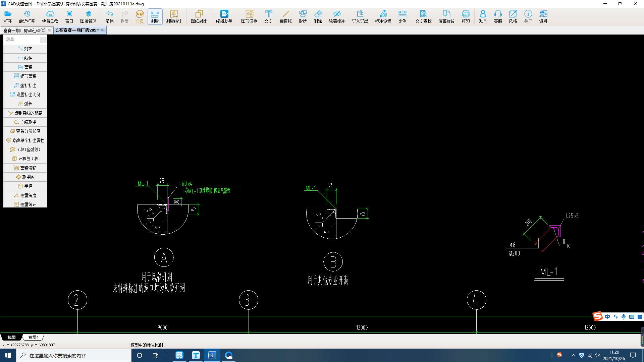Open 图纸对比 drawing compare tool
Screen dimensions: 644x362
coord(199,17)
